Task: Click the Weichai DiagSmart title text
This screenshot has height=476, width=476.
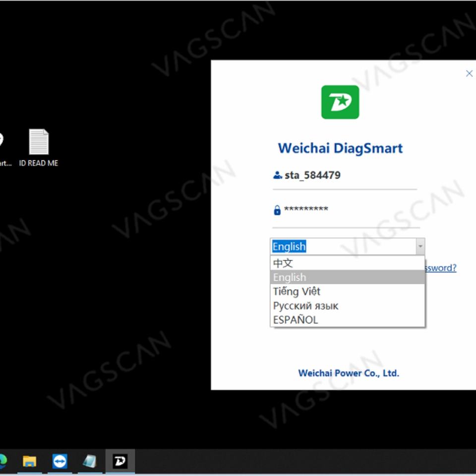Action: click(340, 148)
